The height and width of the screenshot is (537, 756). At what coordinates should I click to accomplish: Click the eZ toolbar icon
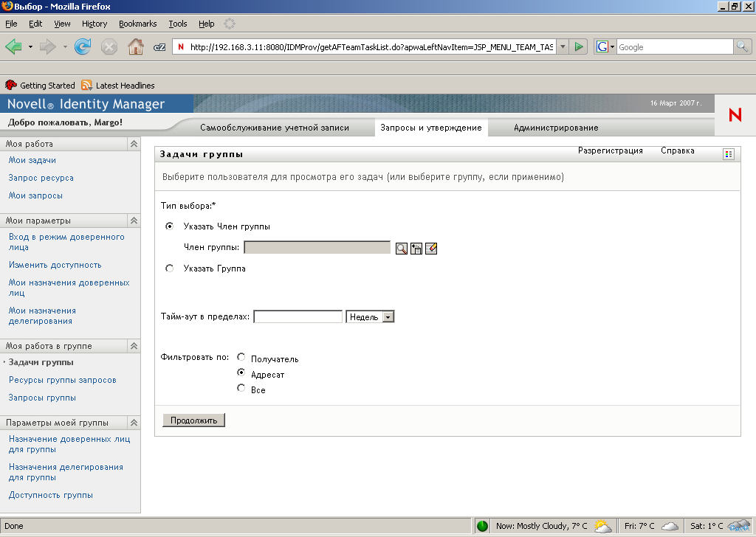pyautogui.click(x=159, y=47)
